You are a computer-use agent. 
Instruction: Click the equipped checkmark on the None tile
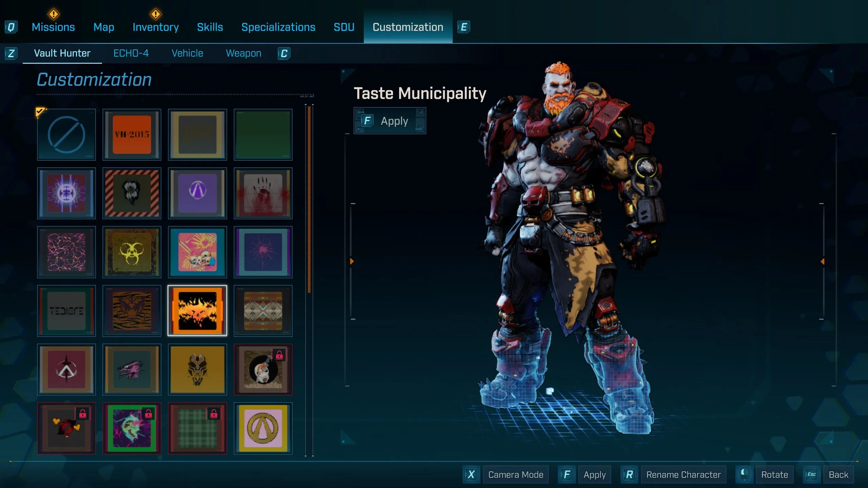40,111
